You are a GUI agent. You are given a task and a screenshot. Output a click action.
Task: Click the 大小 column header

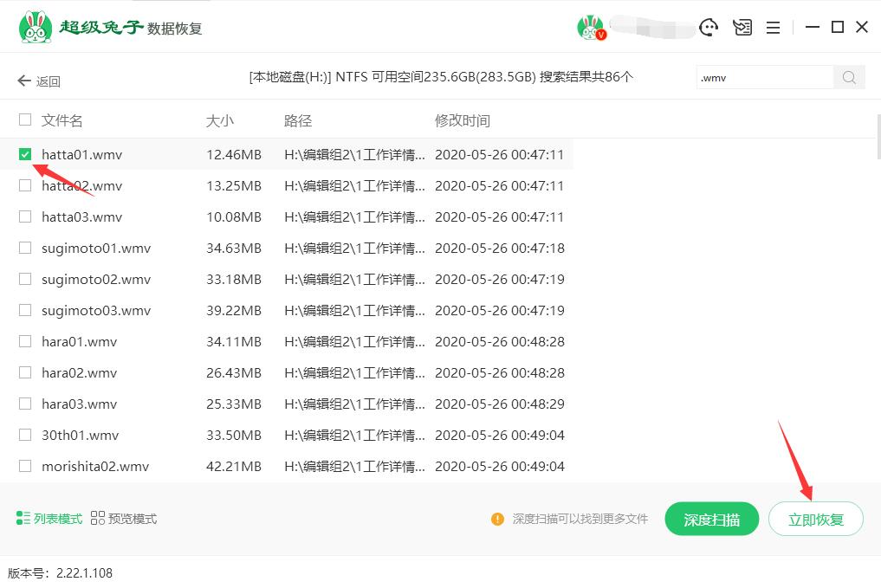click(221, 120)
